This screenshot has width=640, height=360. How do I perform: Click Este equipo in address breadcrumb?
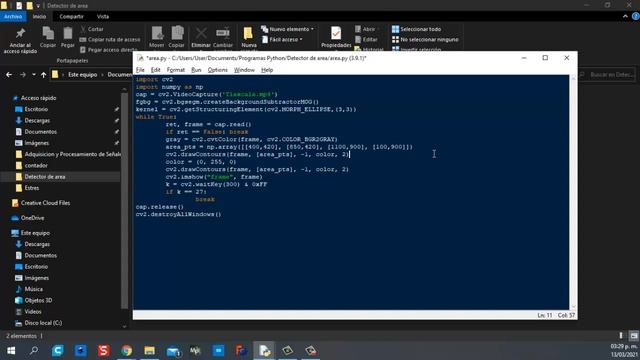[x=82, y=75]
